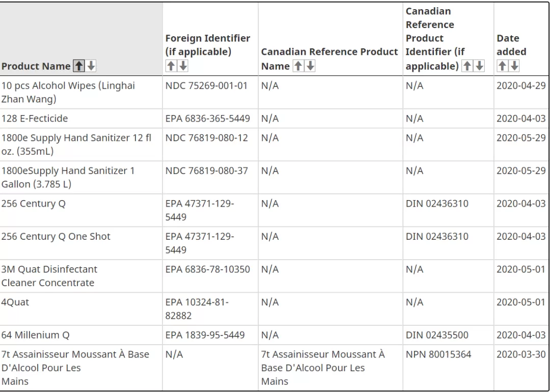This screenshot has height=392, width=550.
Task: Sort Canadian Reference Product Name ascending
Action: point(298,66)
